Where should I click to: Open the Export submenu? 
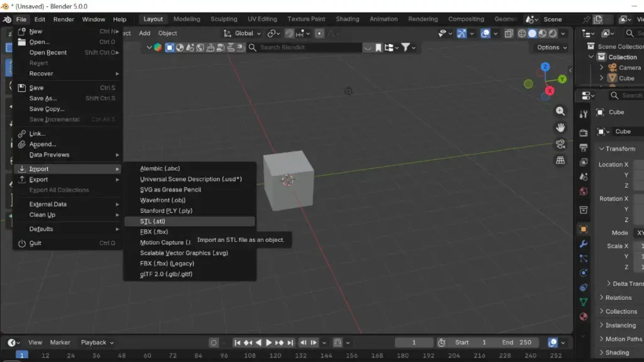pos(68,179)
